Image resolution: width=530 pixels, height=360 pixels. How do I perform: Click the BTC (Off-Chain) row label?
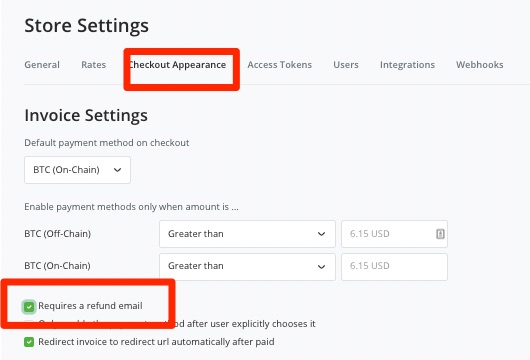coord(57,234)
